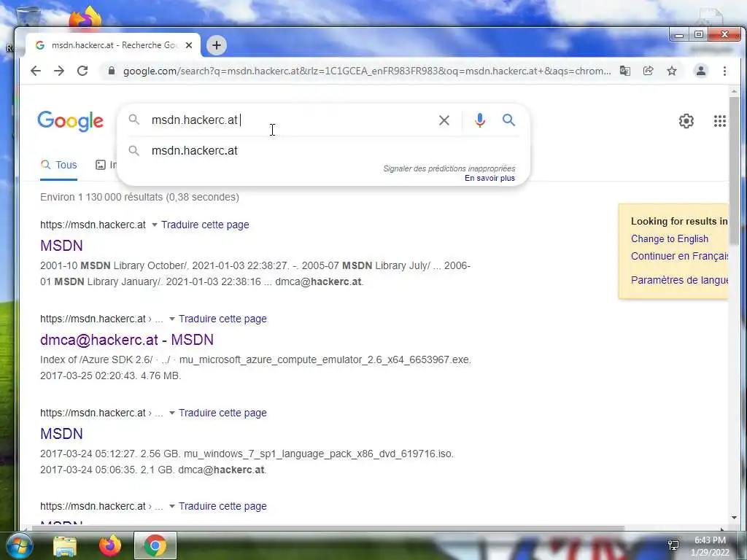
Task: Open Chrome three-dot menu
Action: tap(724, 71)
